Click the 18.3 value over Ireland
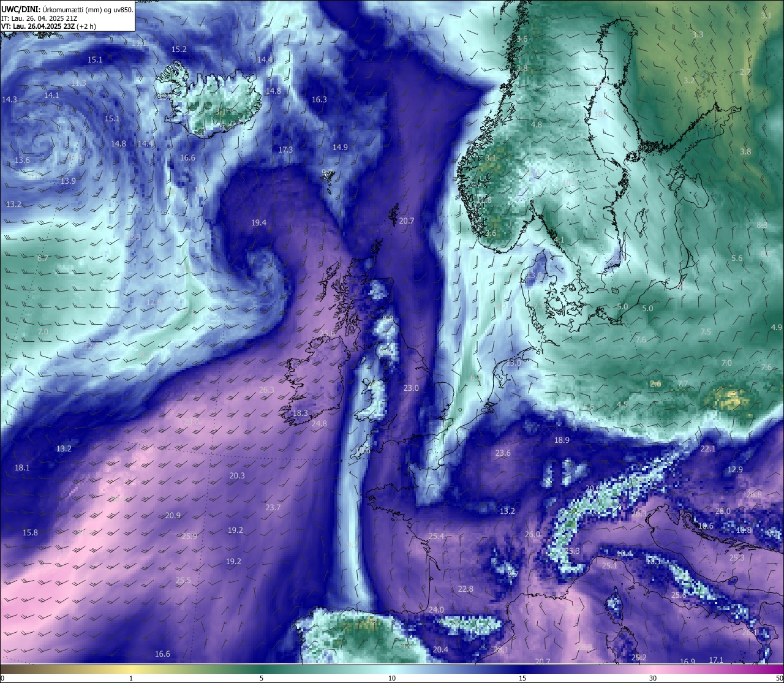The height and width of the screenshot is (683, 784). coord(300,413)
